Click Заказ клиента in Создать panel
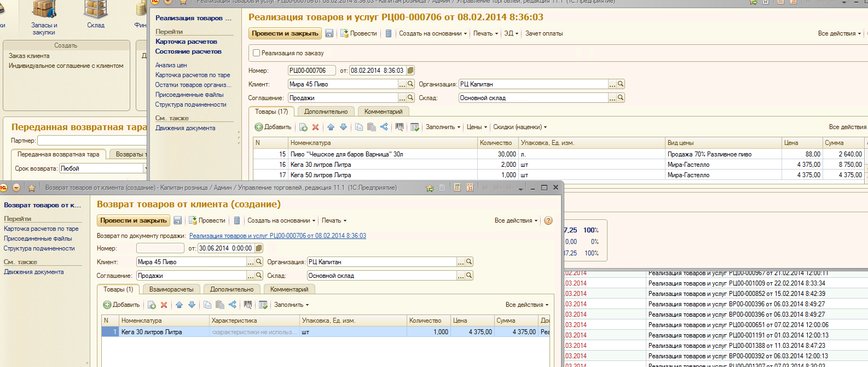The width and height of the screenshot is (868, 367). (29, 56)
